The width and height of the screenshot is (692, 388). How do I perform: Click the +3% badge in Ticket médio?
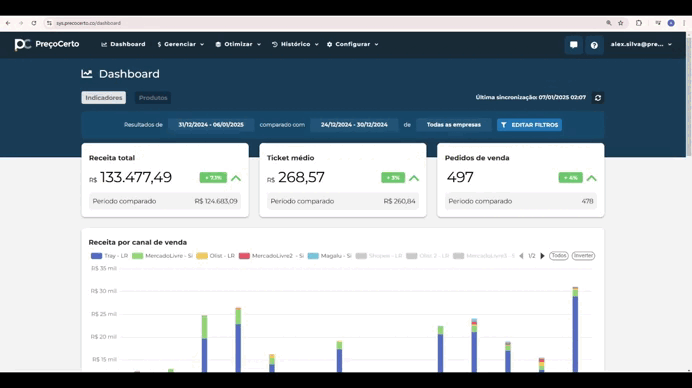click(x=393, y=178)
